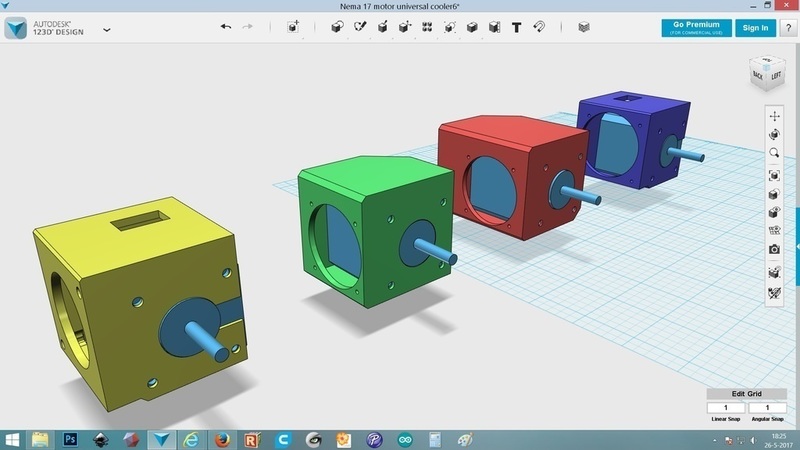The height and width of the screenshot is (450, 800).
Task: Open the Inkscape taskbar icon
Action: click(101, 440)
